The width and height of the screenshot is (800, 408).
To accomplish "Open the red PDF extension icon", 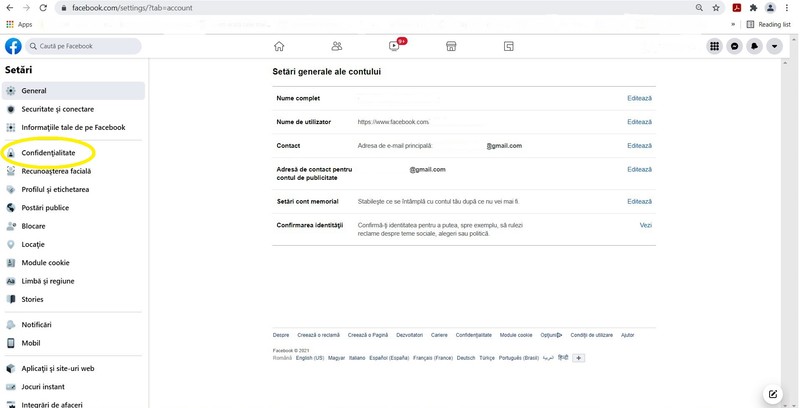I will coord(737,8).
